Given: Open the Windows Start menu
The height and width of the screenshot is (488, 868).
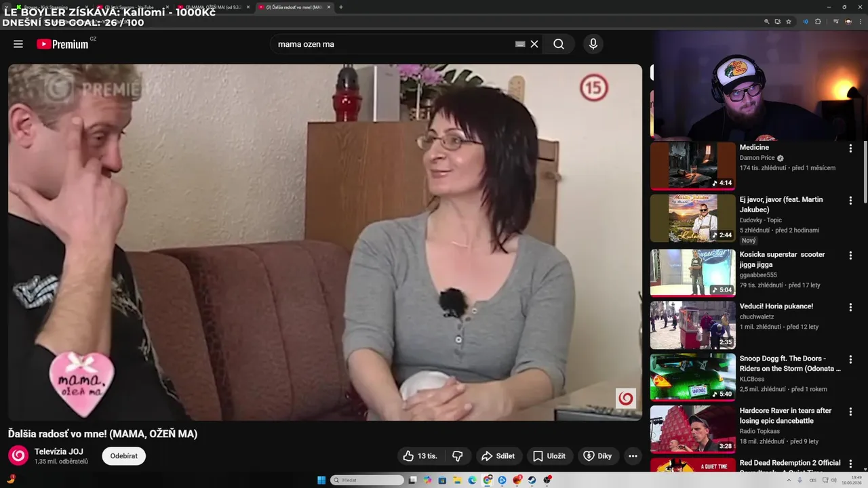Looking at the screenshot, I should pyautogui.click(x=321, y=480).
